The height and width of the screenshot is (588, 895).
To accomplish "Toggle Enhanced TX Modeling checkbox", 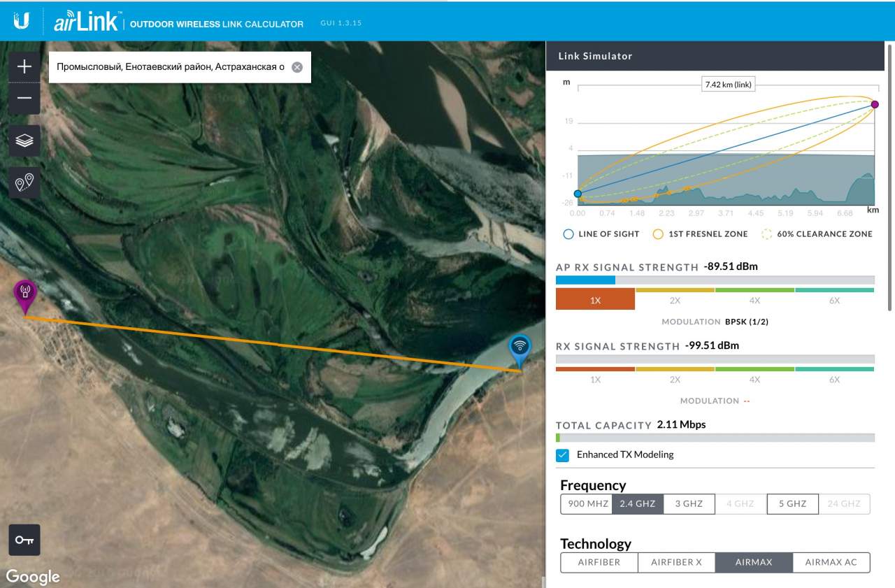I will tap(563, 455).
